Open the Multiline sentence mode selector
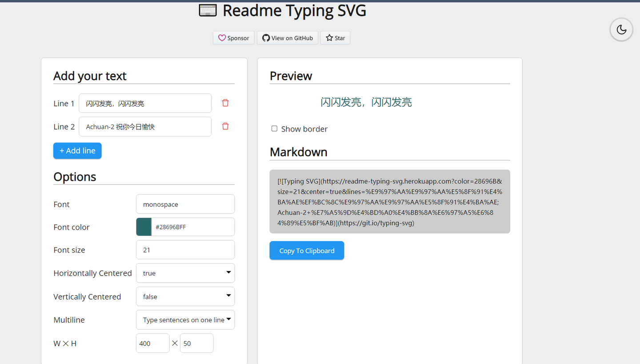 click(x=185, y=320)
